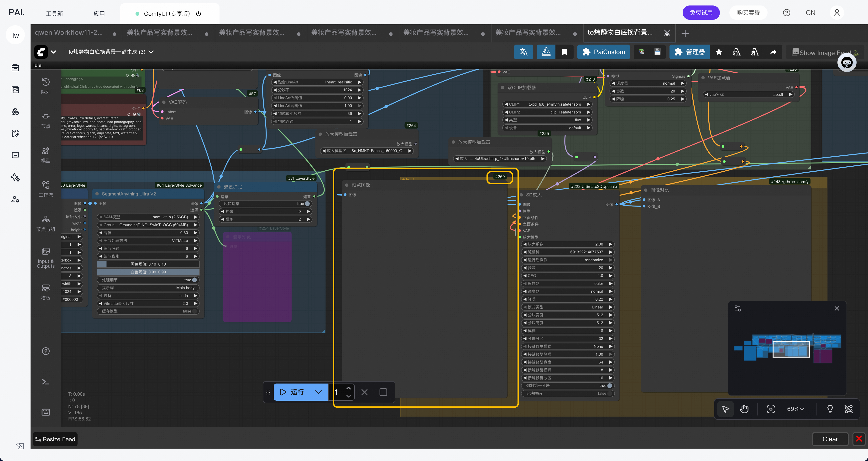The width and height of the screenshot is (868, 461).
Task: Open the 工具箱 menu
Action: point(54,14)
